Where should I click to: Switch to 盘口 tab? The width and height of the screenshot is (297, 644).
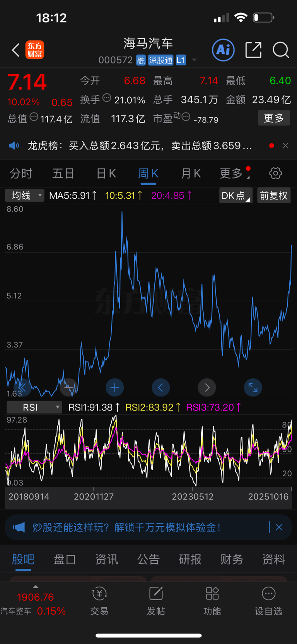pos(65,559)
